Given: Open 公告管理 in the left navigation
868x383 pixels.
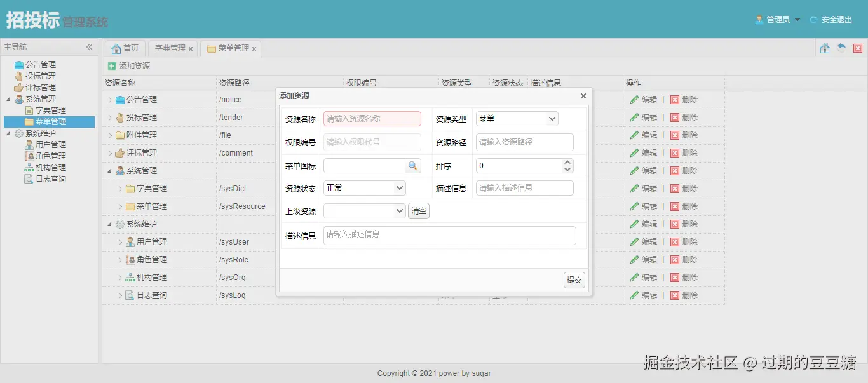Looking at the screenshot, I should pos(41,65).
